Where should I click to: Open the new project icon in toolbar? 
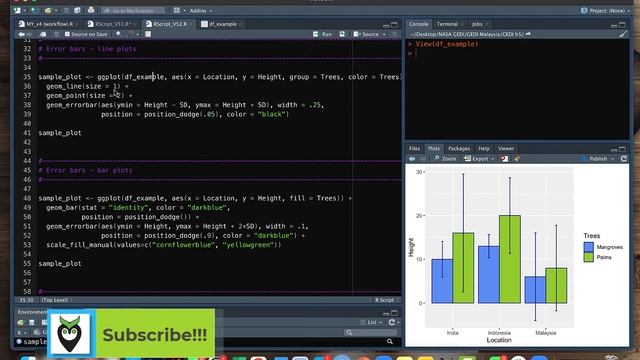point(35,11)
